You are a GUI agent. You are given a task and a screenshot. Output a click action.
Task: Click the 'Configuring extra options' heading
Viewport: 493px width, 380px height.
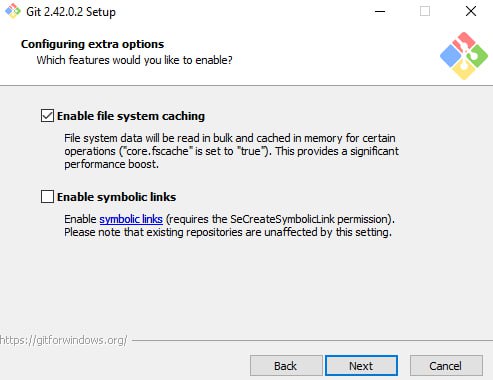click(x=92, y=44)
